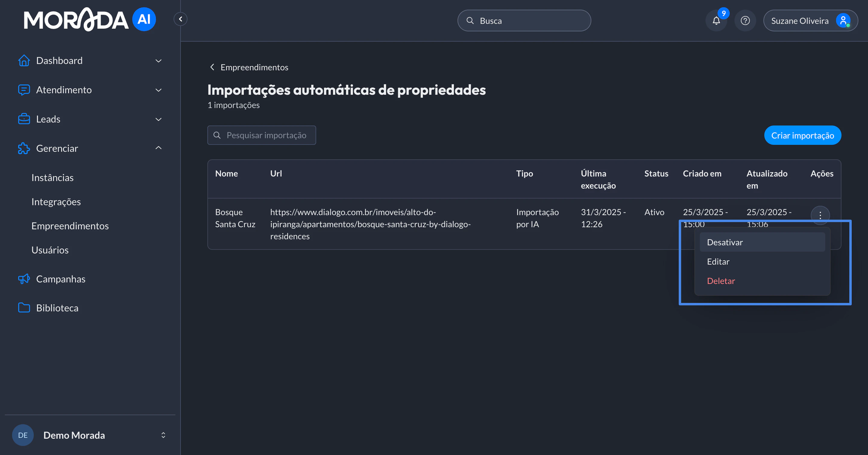The image size is (868, 455).
Task: Select the Gerenciar puzzle icon
Action: [24, 148]
